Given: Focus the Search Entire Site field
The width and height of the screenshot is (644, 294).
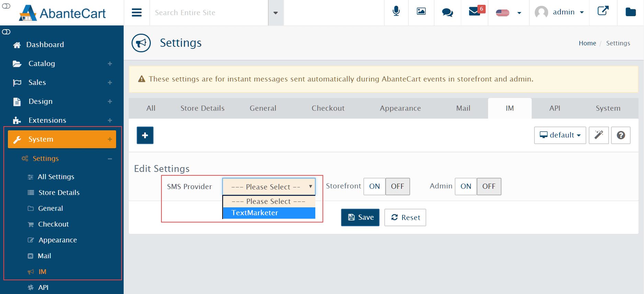Looking at the screenshot, I should [209, 13].
